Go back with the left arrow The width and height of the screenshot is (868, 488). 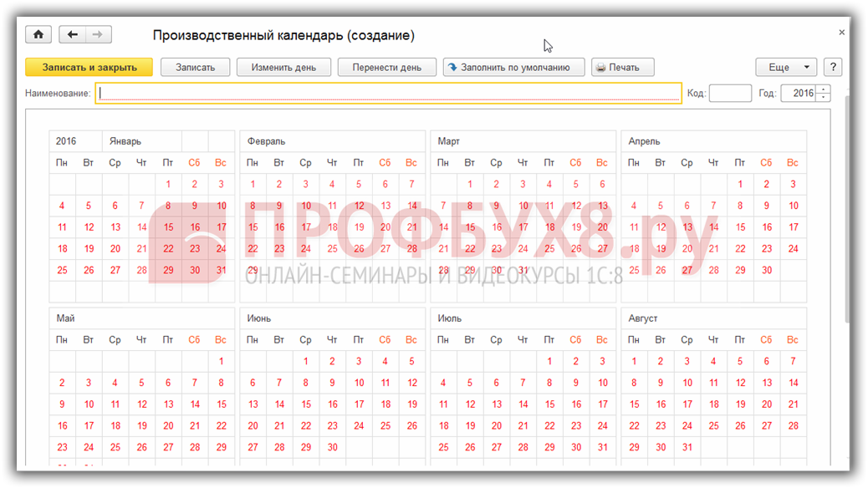(73, 35)
